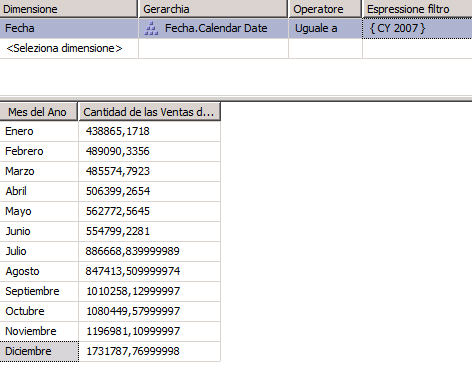Click the Cantidad de las Ventas column header

pos(149,112)
